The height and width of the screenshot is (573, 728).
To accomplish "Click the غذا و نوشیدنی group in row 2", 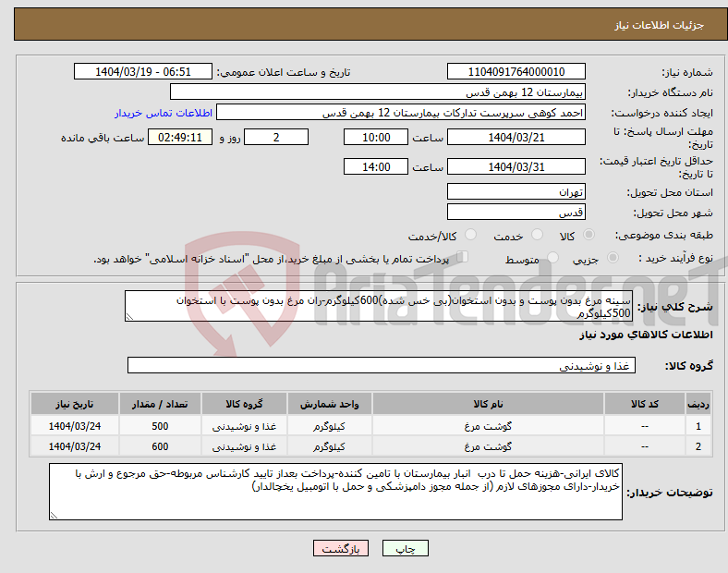I will click(244, 446).
